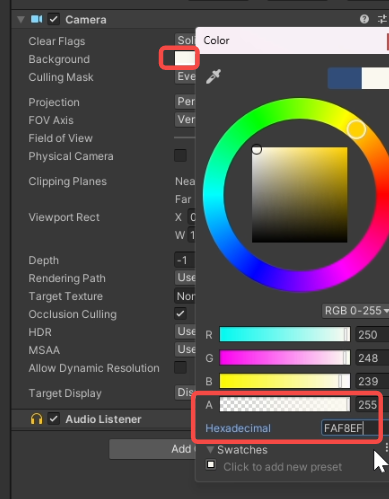Disable the Audio Listener component checkbox

click(x=54, y=419)
